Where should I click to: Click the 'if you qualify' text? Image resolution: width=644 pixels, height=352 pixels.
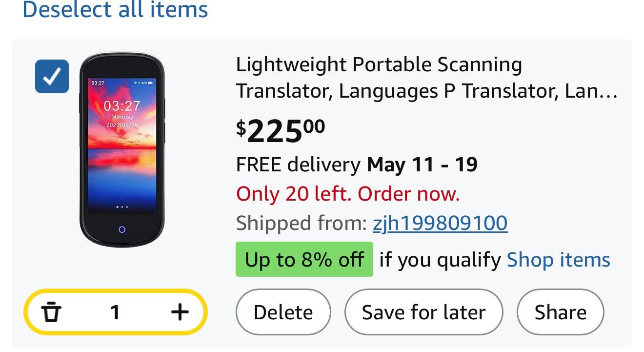[x=440, y=260]
